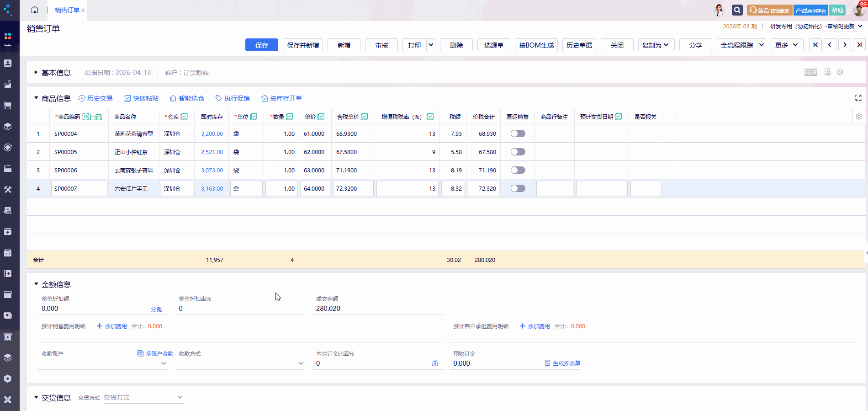
Task: Click the 帮助 help button
Action: pos(837,10)
